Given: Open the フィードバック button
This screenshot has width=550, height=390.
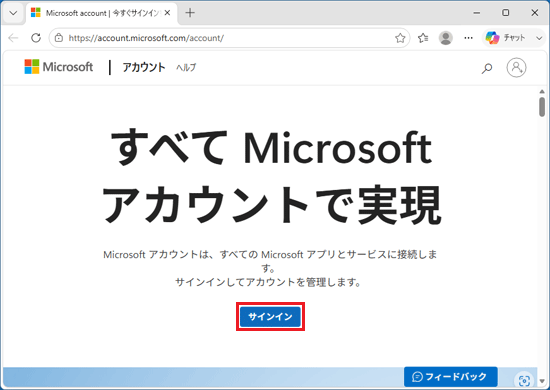Looking at the screenshot, I should [x=451, y=377].
